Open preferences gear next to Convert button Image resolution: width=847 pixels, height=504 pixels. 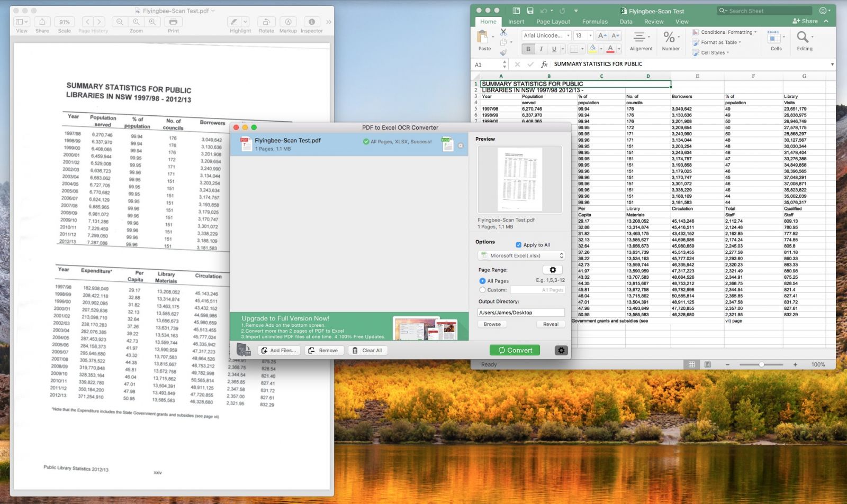coord(561,350)
